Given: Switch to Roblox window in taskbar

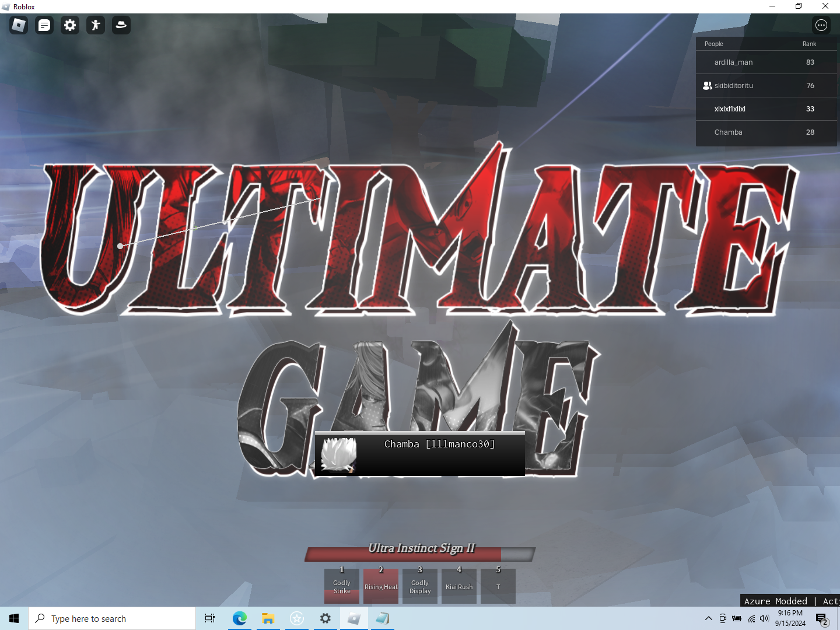Looking at the screenshot, I should coord(354,618).
